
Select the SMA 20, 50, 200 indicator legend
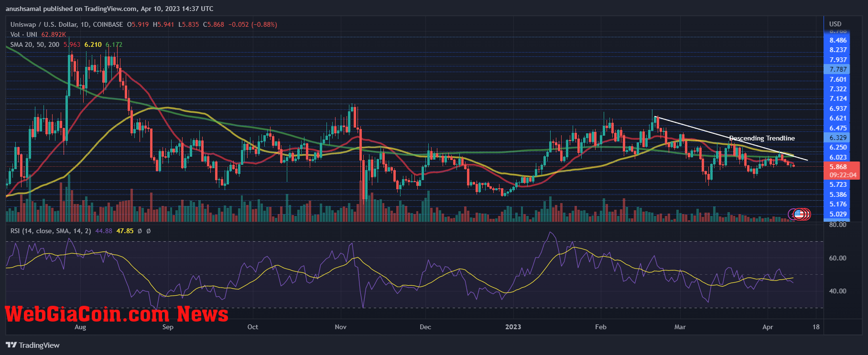pos(35,44)
